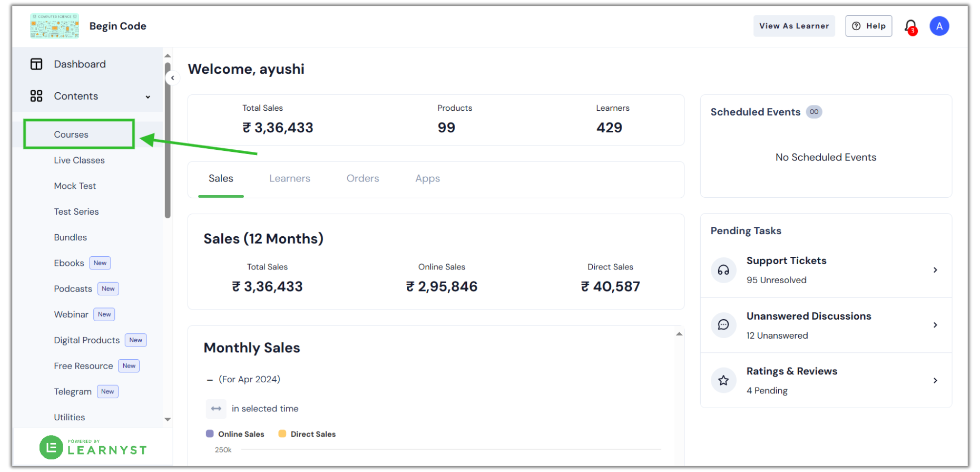Collapse the sidebar with arrow toggle

click(172, 78)
